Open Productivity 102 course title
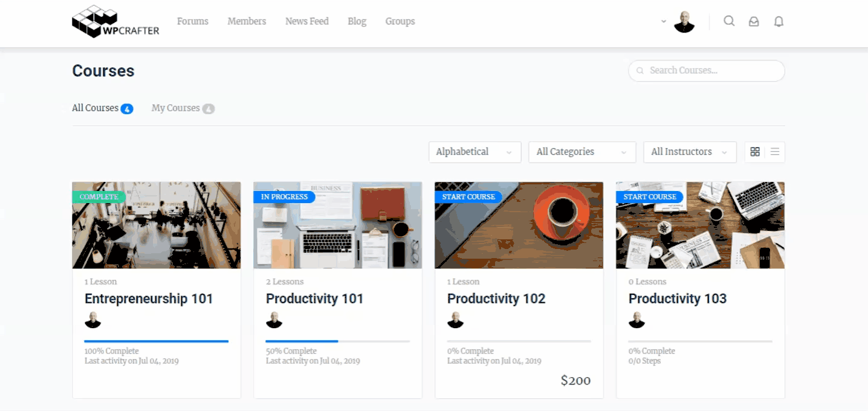Screen dimensions: 868x411 [496, 299]
